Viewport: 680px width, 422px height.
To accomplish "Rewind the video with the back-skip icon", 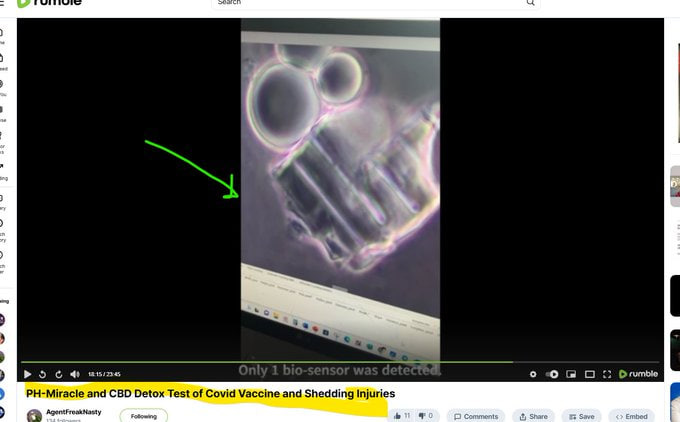I will coord(42,374).
